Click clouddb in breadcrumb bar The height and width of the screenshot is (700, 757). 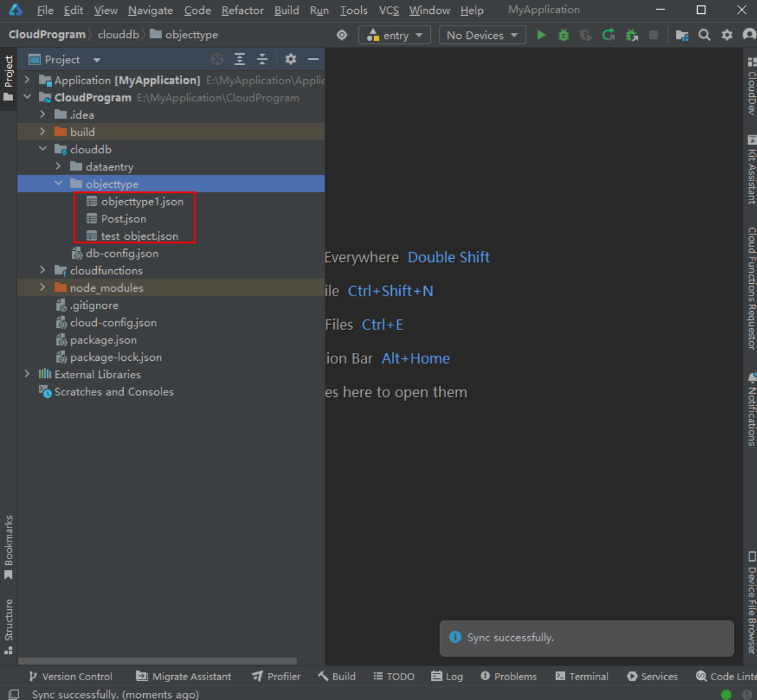click(x=119, y=35)
